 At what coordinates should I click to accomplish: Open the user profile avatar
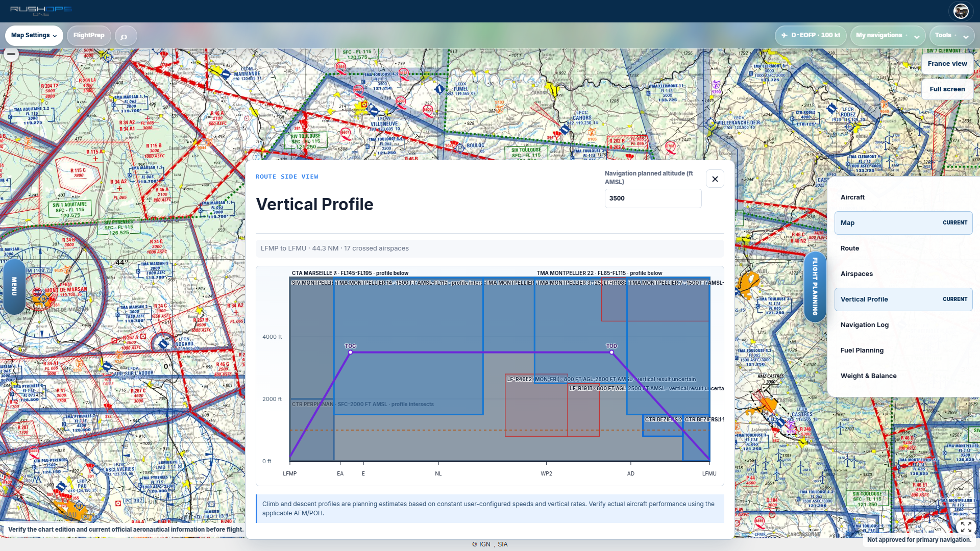pyautogui.click(x=961, y=11)
